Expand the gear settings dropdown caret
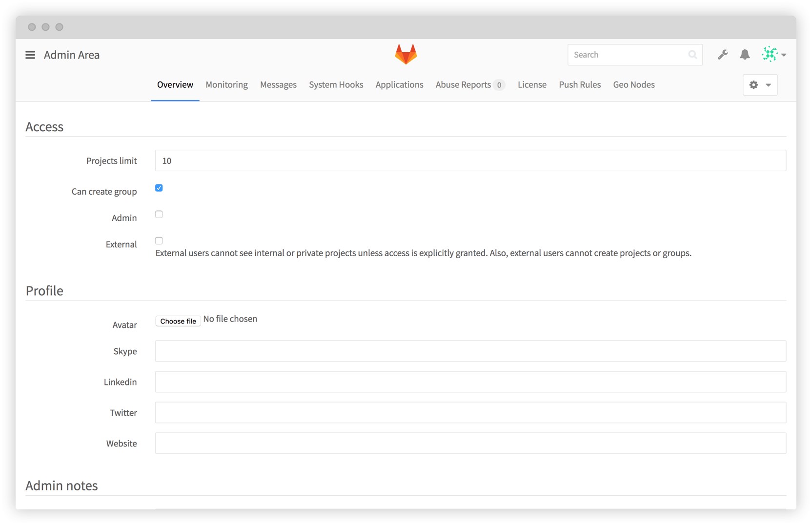Viewport: 812px width, 525px height. [x=768, y=85]
